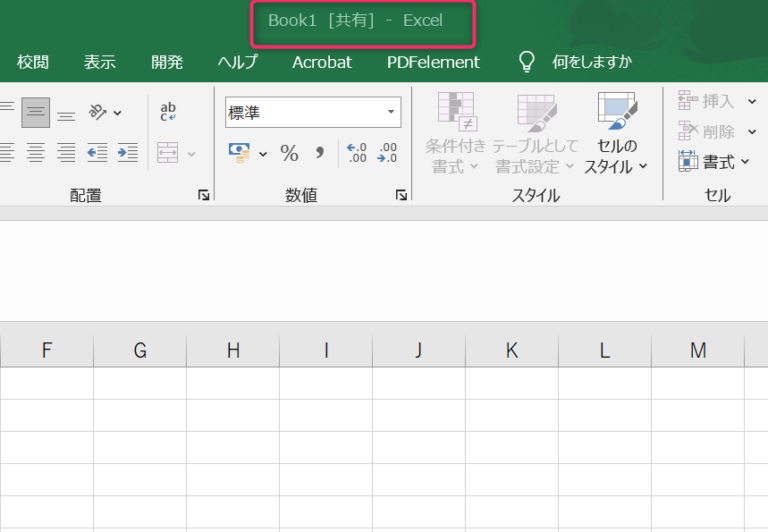The width and height of the screenshot is (768, 532).
Task: Select column I header
Action: coord(326,350)
